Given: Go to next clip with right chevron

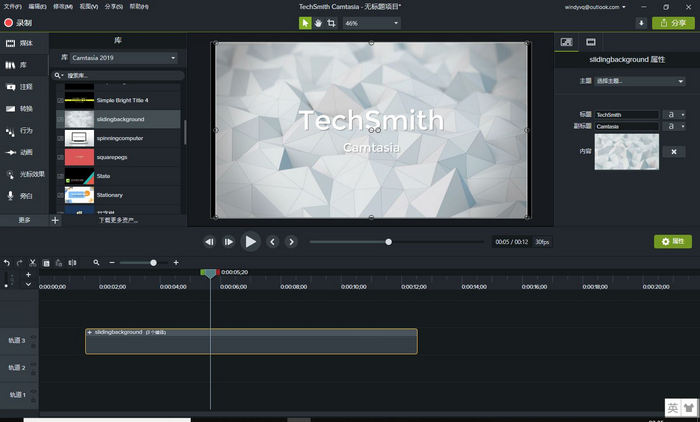Looking at the screenshot, I should [291, 242].
